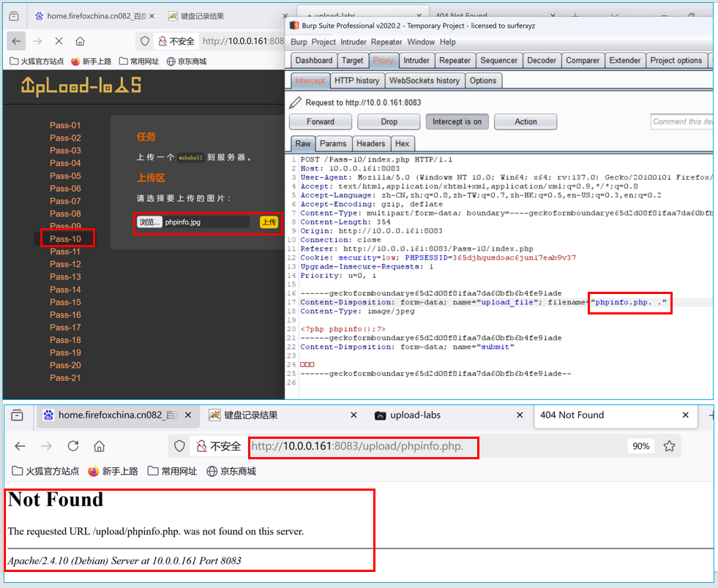Click the filename phpinfo.php value in request
718x588 pixels.
point(629,303)
